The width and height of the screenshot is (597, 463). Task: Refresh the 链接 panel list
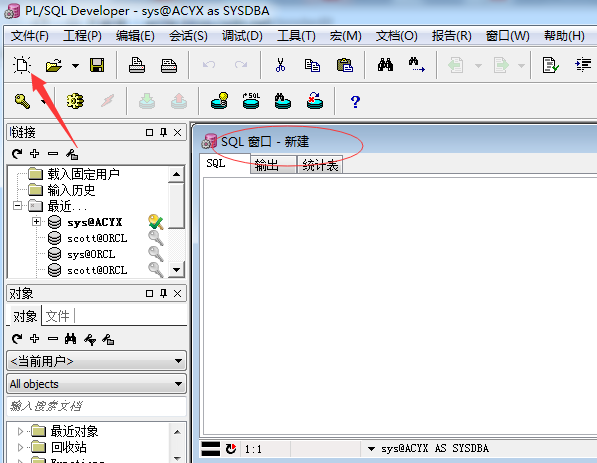point(17,154)
